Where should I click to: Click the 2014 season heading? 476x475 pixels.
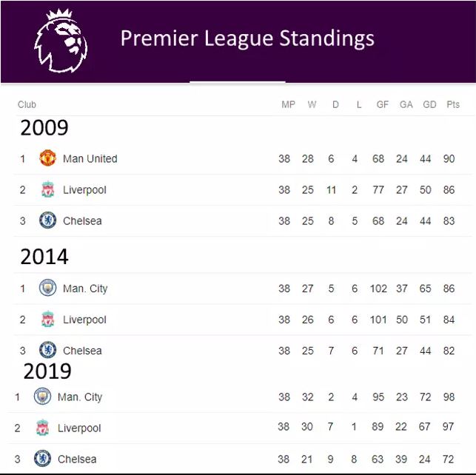coord(44,257)
